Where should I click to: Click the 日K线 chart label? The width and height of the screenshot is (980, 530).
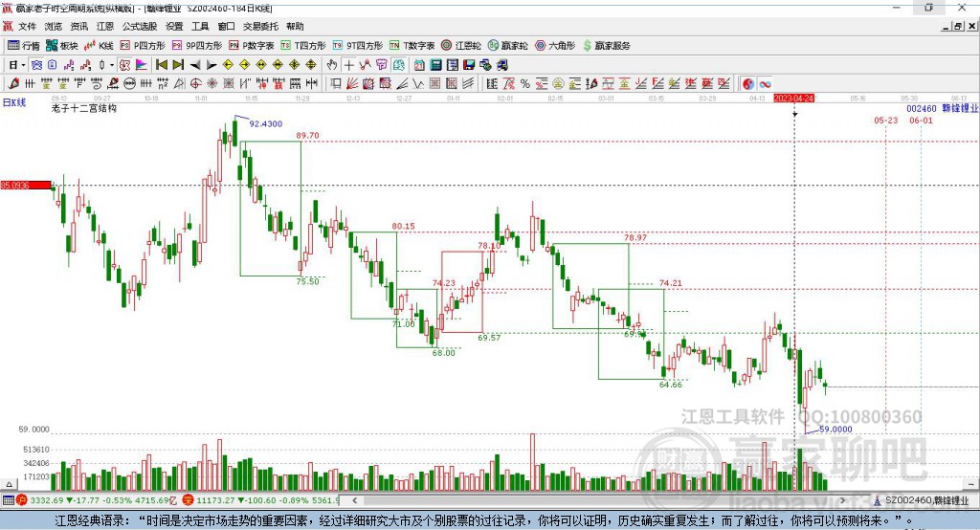(x=14, y=102)
